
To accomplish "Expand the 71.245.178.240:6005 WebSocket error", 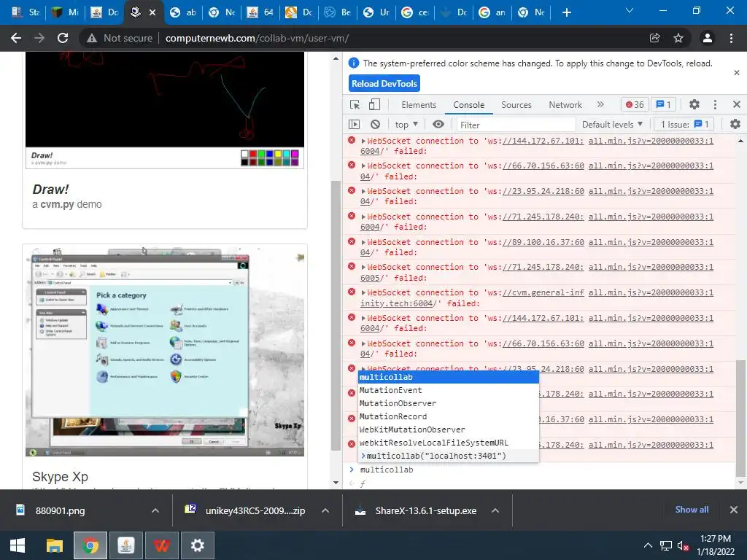I will 363,267.
